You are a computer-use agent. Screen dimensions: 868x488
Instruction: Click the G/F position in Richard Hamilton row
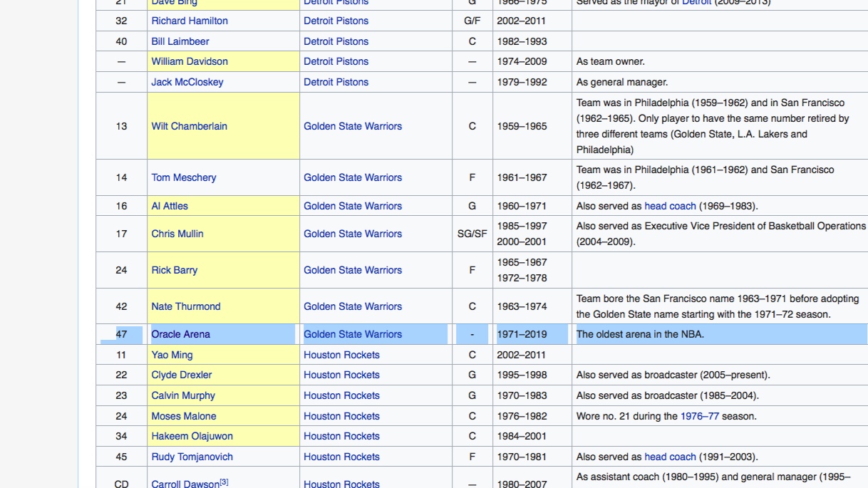point(472,21)
